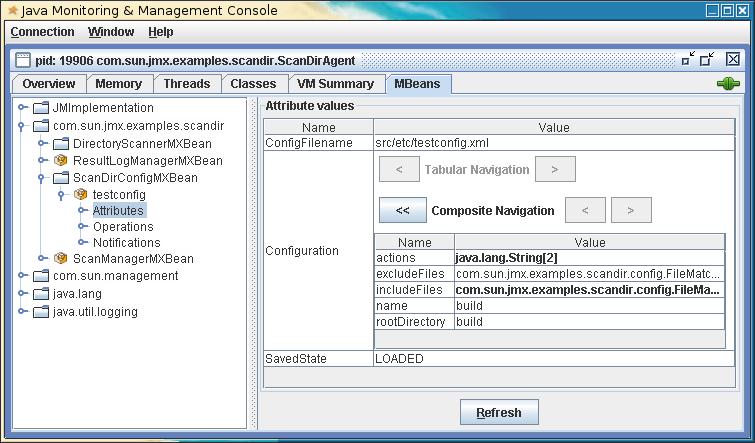
Task: Select Operations under testconfig
Action: pos(123,227)
